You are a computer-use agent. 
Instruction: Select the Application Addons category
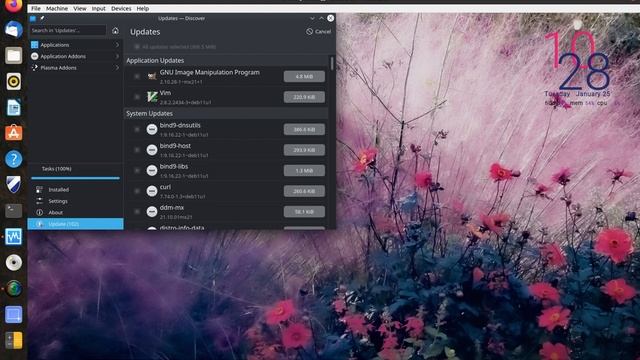point(76,56)
